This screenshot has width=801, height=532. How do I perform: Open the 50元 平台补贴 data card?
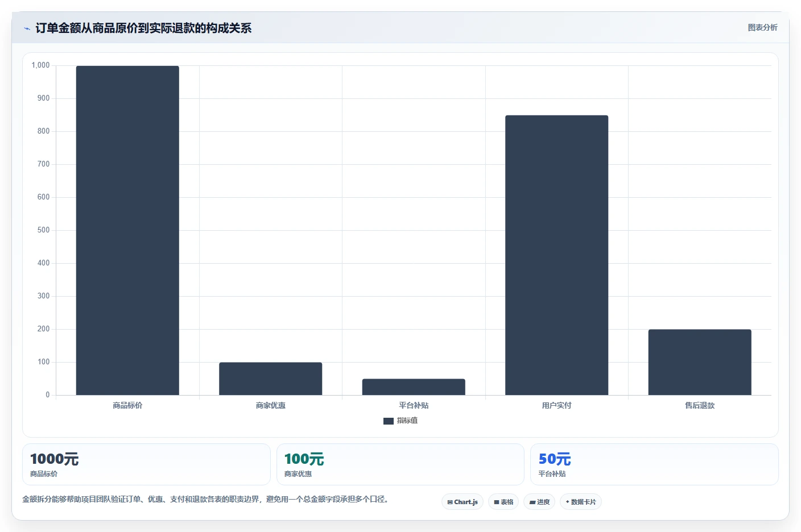(x=654, y=464)
